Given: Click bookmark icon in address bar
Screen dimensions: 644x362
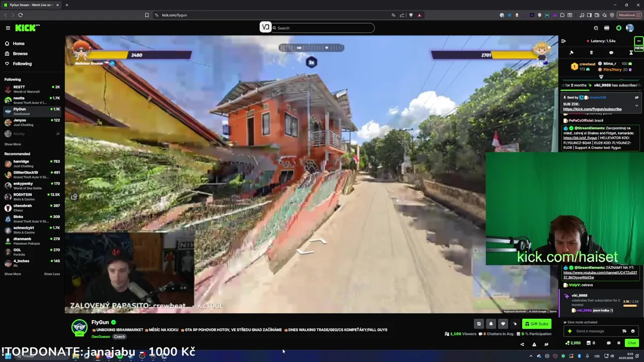Looking at the screenshot, I should 147,15.
